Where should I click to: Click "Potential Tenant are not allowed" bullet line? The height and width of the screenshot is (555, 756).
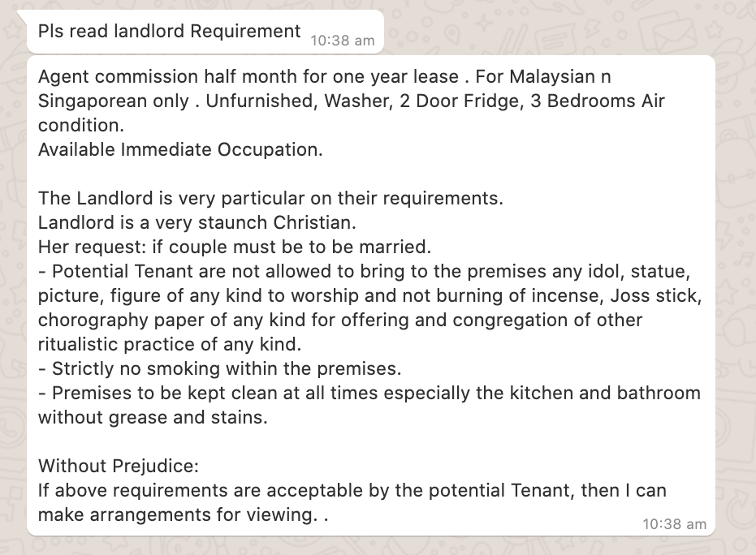coord(364,271)
